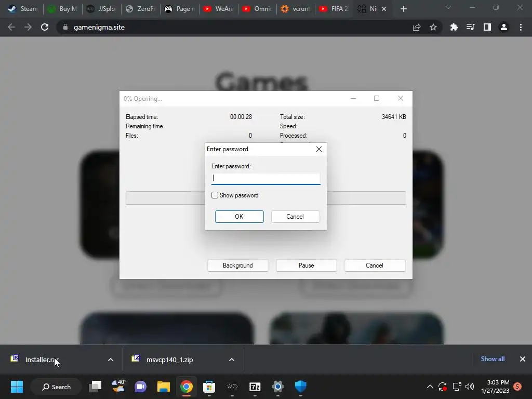532x399 pixels.
Task: Go forward in browser history
Action: pyautogui.click(x=28, y=27)
